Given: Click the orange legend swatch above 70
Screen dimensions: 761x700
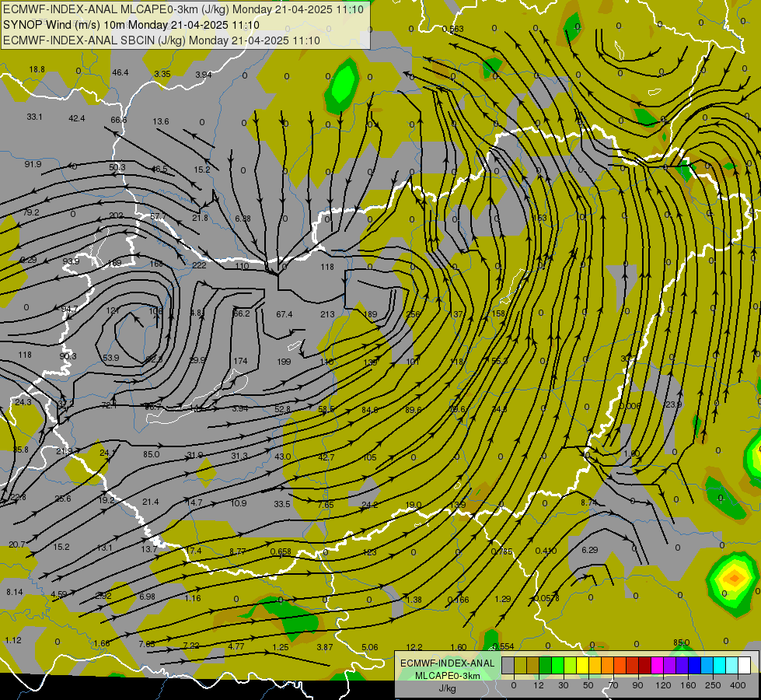Looking at the screenshot, I should point(608,665).
